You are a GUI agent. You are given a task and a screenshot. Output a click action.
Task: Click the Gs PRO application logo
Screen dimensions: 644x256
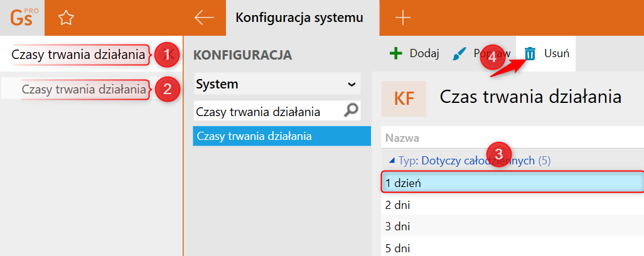pos(22,17)
